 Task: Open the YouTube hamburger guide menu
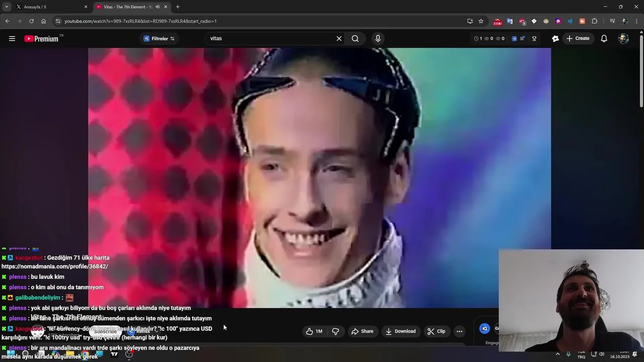[12, 39]
